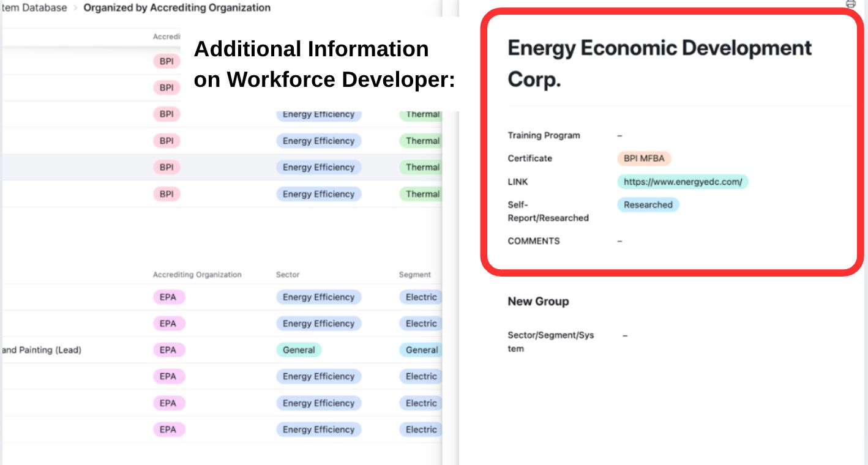This screenshot has height=465, width=868.
Task: Click the General tag under the Segment column
Action: point(421,350)
